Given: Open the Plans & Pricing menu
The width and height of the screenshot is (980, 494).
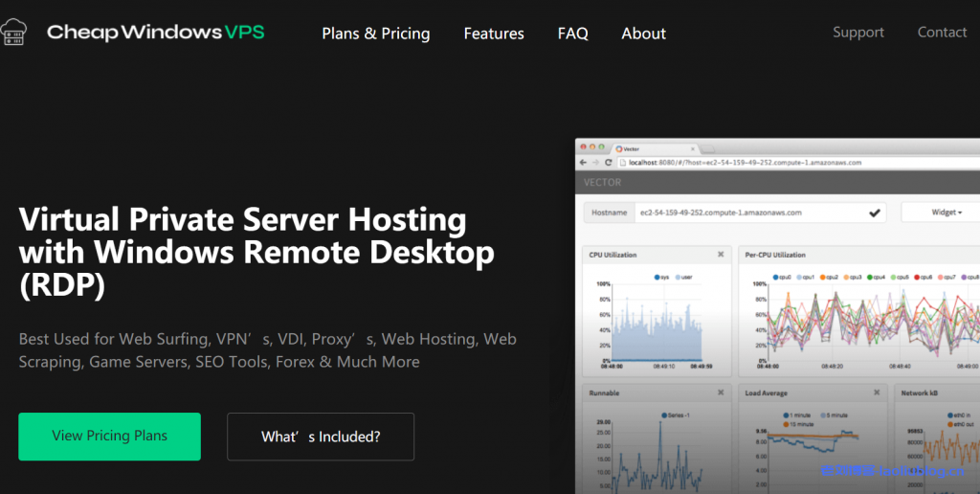Looking at the screenshot, I should pos(376,34).
